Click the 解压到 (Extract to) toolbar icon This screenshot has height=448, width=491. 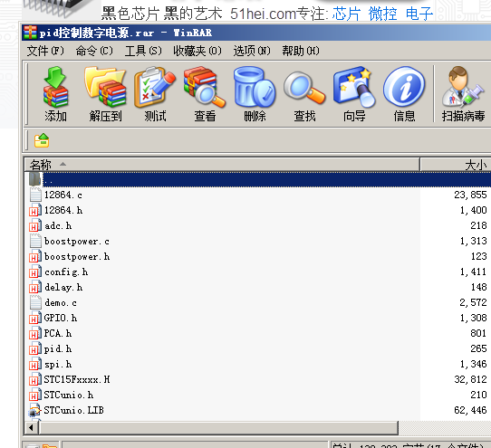click(105, 87)
